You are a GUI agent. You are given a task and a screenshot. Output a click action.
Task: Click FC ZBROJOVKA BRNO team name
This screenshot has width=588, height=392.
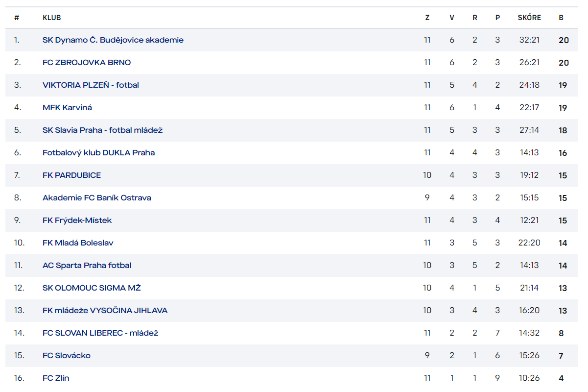87,63
